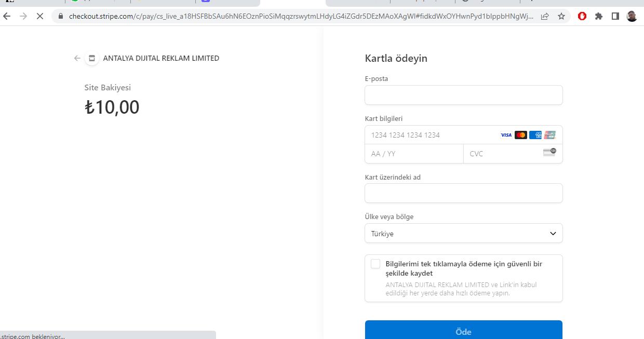The image size is (644, 339).
Task: Click the browser back arrow
Action: tap(7, 16)
